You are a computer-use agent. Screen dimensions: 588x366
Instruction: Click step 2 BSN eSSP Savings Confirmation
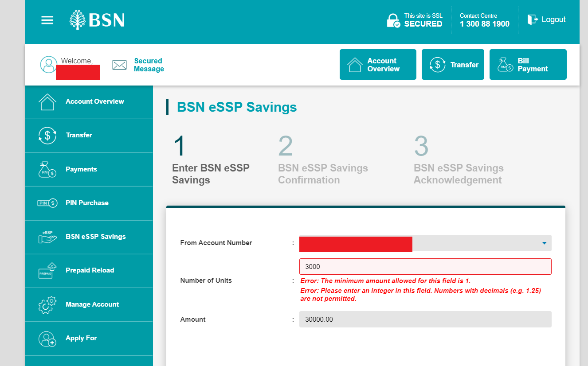point(323,160)
